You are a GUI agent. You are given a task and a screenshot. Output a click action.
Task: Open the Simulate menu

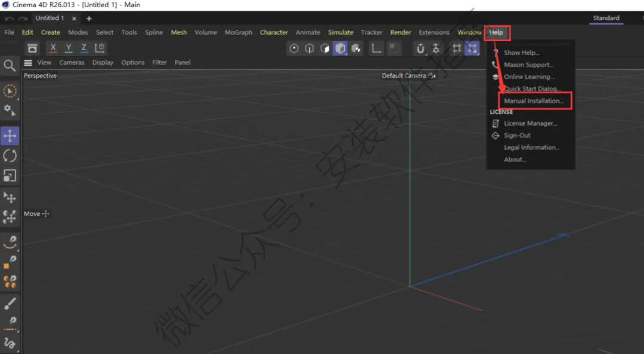(340, 32)
